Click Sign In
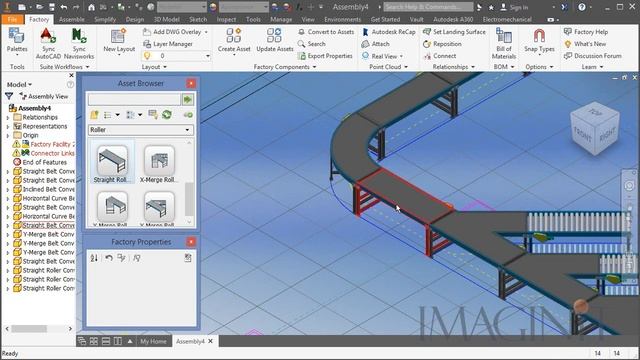The image size is (640, 360). [x=514, y=7]
